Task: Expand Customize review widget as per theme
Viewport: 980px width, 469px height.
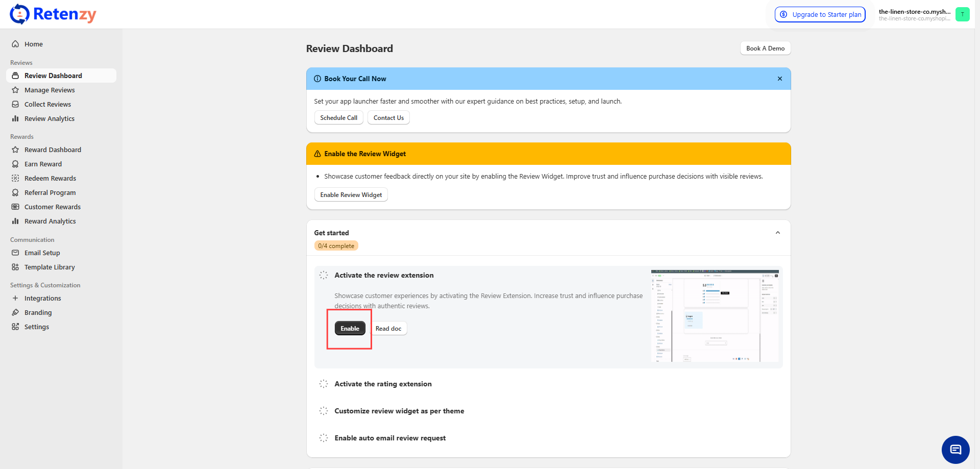Action: pyautogui.click(x=399, y=411)
